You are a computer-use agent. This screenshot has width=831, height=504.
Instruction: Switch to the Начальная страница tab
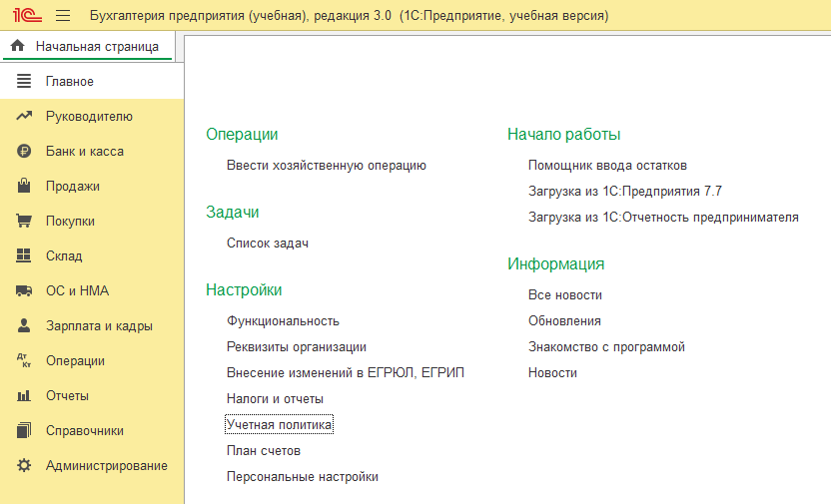(88, 47)
